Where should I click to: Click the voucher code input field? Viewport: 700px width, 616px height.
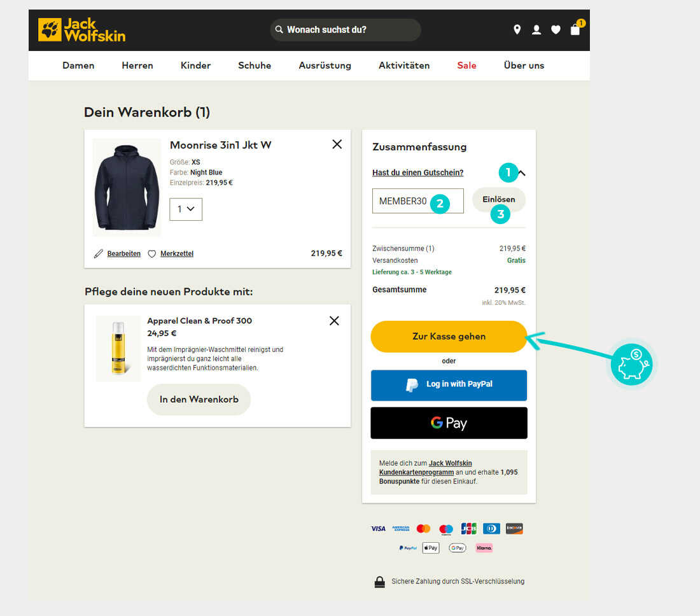(x=418, y=201)
